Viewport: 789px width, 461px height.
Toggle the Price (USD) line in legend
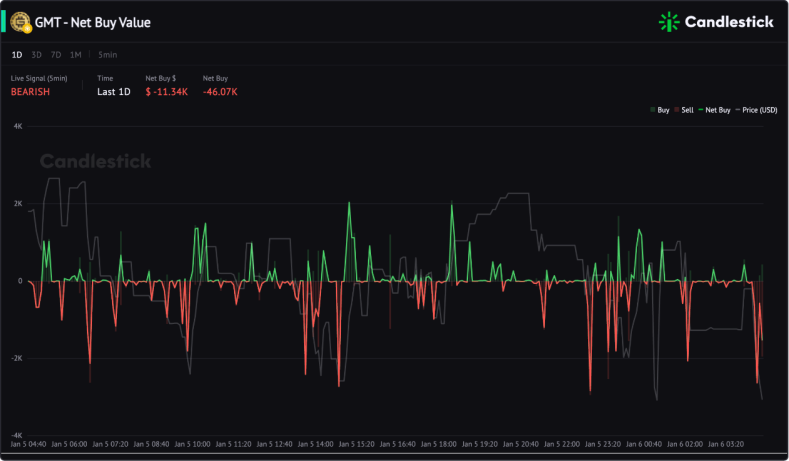(x=756, y=110)
